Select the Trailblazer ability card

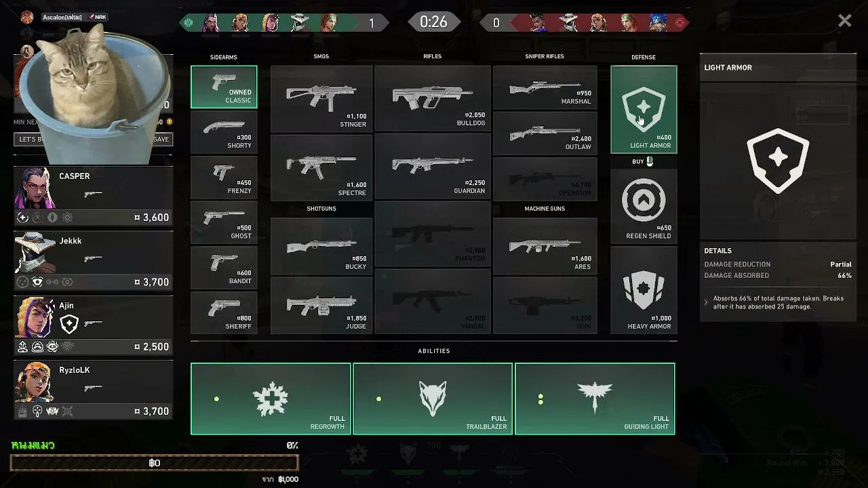click(433, 399)
